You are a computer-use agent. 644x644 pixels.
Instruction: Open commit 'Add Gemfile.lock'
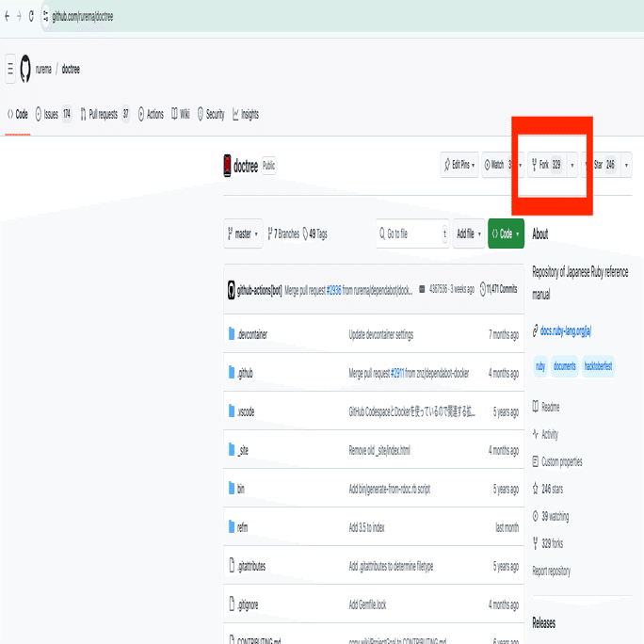[367, 604]
